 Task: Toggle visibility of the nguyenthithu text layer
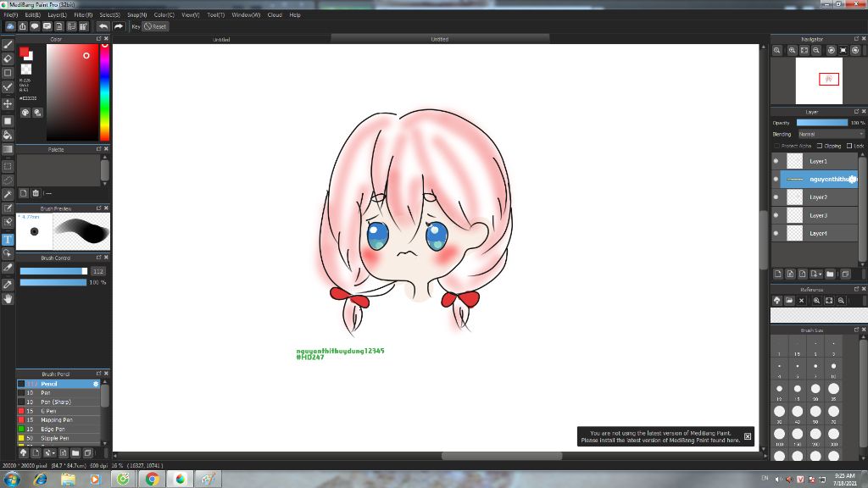[776, 180]
